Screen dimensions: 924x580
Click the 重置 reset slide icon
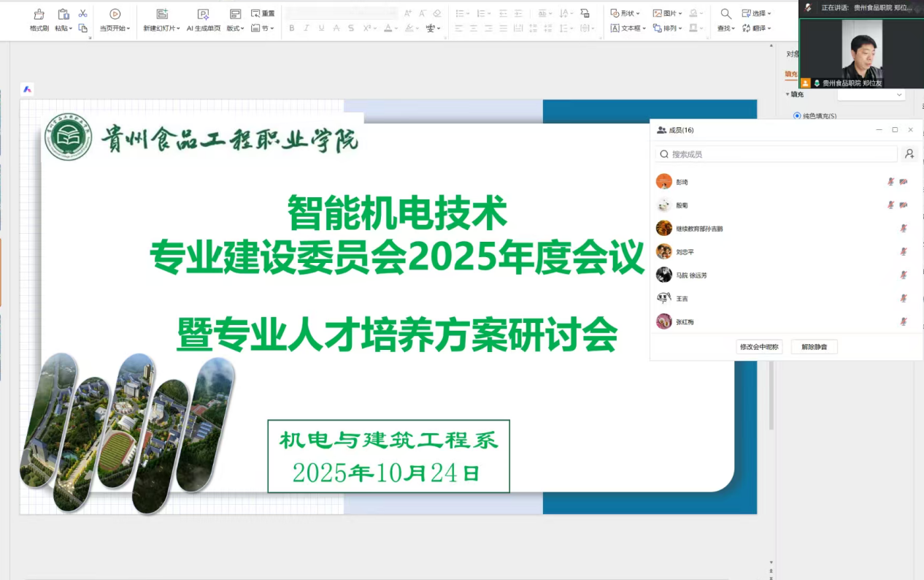coord(263,13)
